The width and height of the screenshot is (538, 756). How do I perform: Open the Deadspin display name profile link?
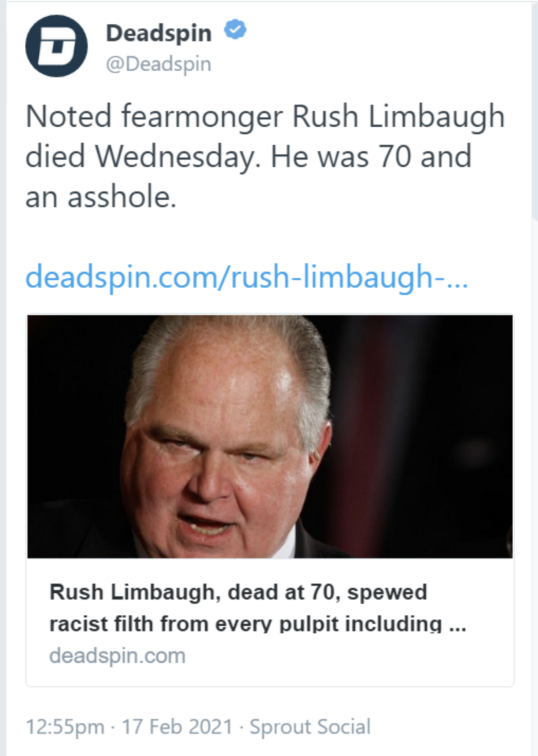159,33
